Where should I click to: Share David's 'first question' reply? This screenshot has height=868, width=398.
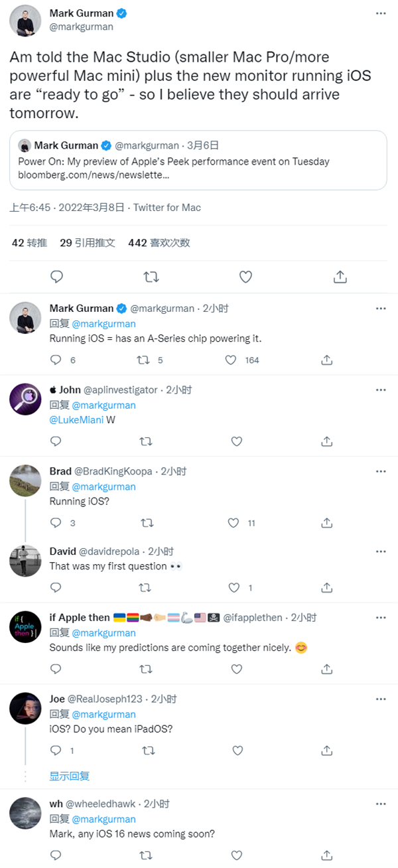click(326, 587)
